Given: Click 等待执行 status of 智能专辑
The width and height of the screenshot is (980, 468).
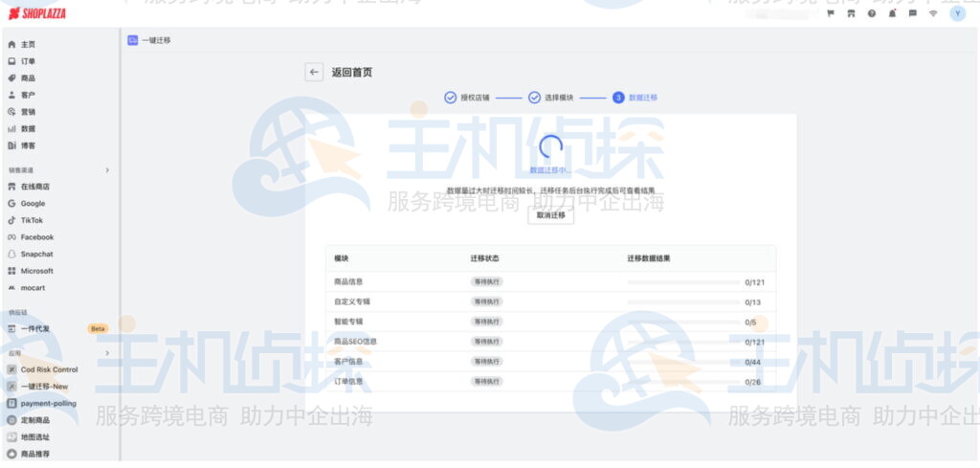Looking at the screenshot, I should click(x=486, y=322).
